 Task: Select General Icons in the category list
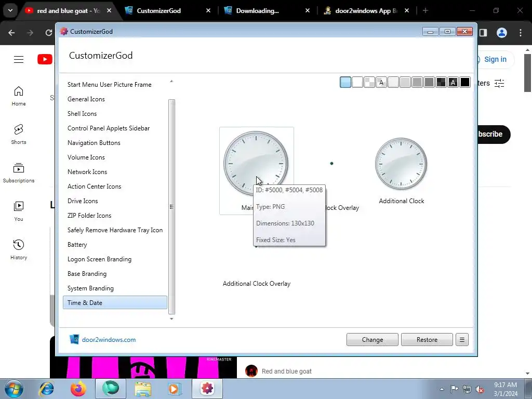86,99
